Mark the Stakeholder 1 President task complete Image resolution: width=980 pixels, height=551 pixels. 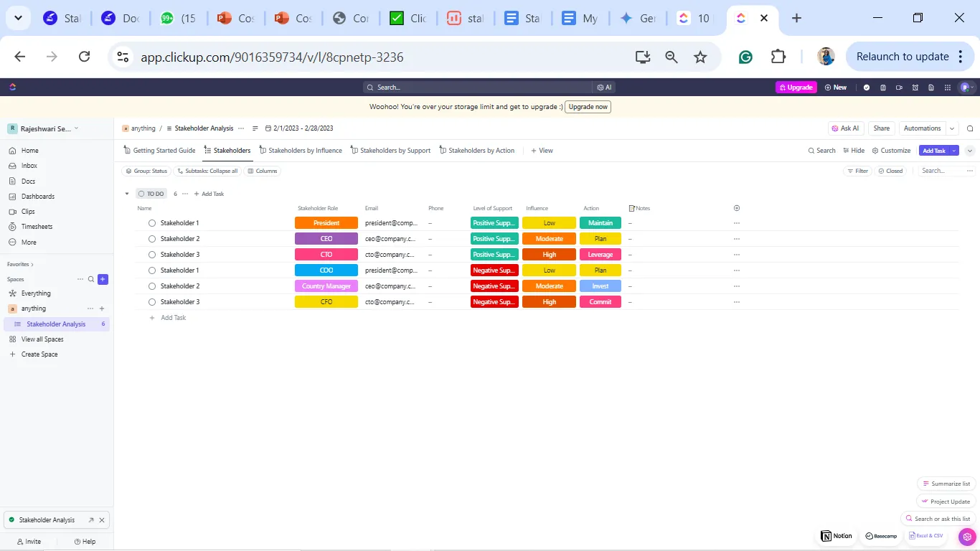pos(152,223)
